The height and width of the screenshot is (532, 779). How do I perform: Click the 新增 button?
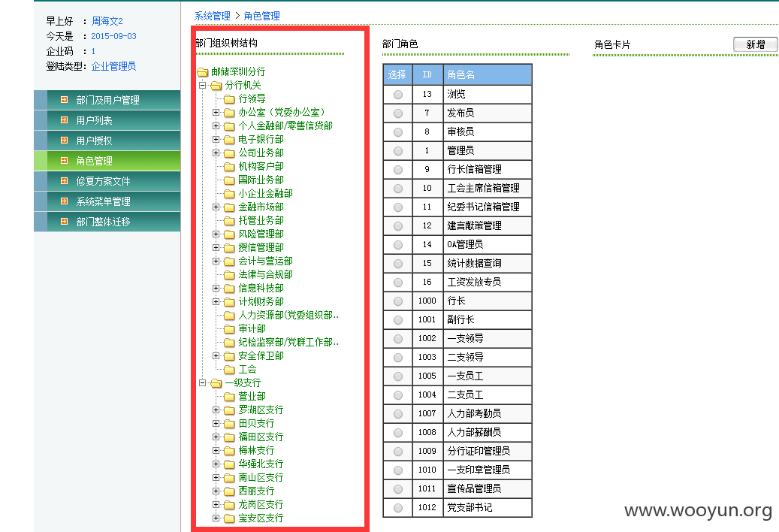755,44
